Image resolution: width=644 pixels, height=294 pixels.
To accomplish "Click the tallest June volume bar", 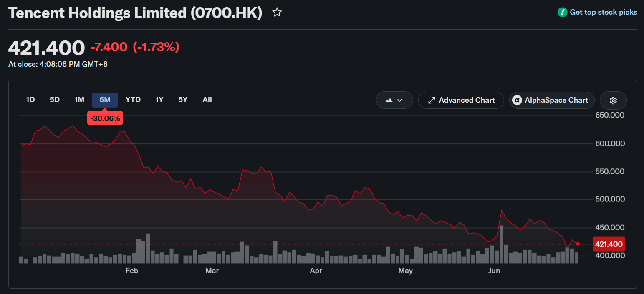I will [x=501, y=244].
